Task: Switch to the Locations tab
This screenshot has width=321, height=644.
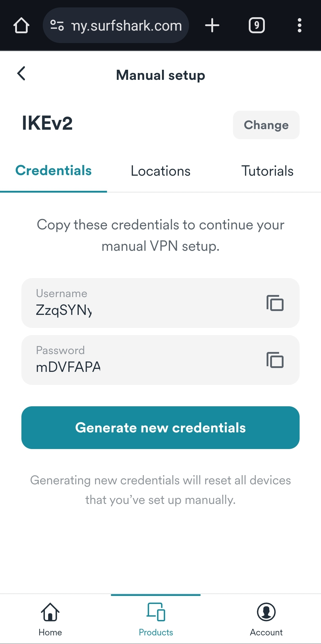Action: coord(160,171)
